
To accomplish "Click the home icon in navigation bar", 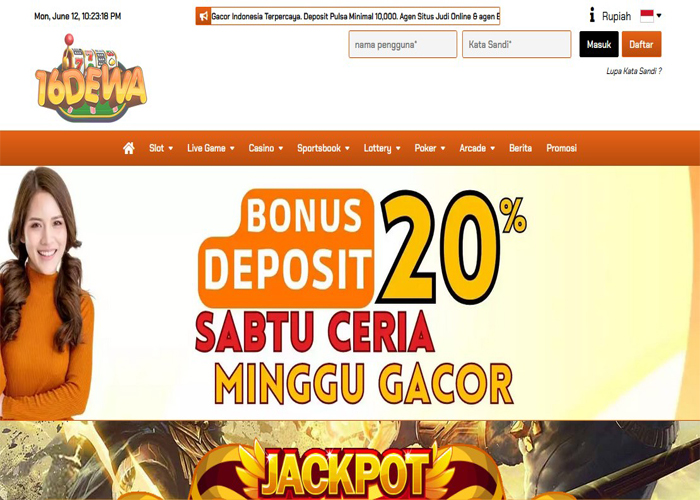I will coord(129,148).
